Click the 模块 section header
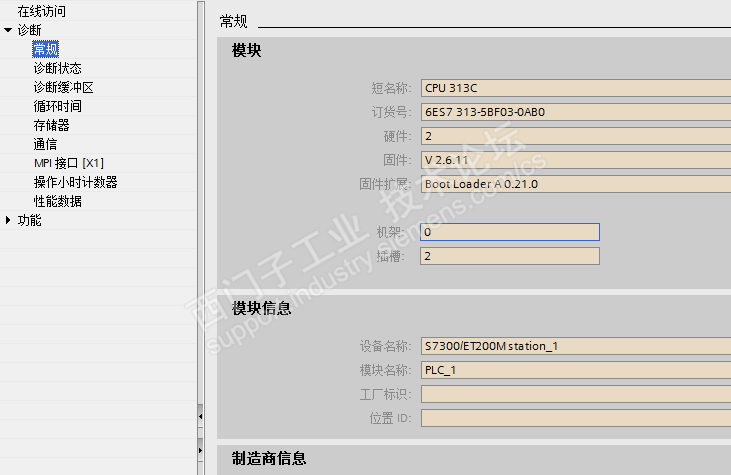Screen dimensions: 731x475 (247, 50)
